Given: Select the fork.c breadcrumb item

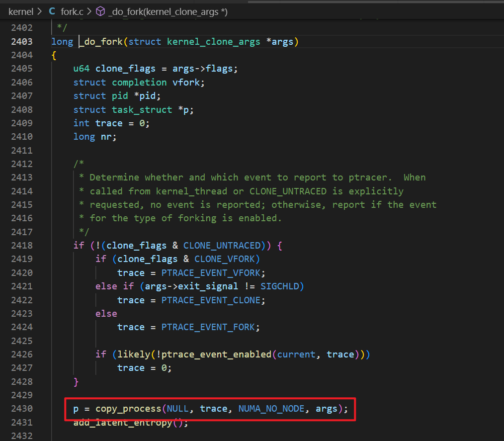Looking at the screenshot, I should point(72,12).
